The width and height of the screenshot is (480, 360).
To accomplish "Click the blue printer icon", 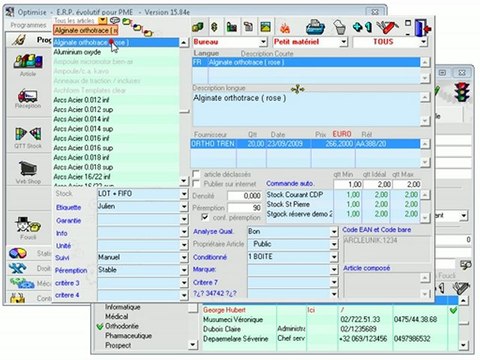I will point(315,27).
